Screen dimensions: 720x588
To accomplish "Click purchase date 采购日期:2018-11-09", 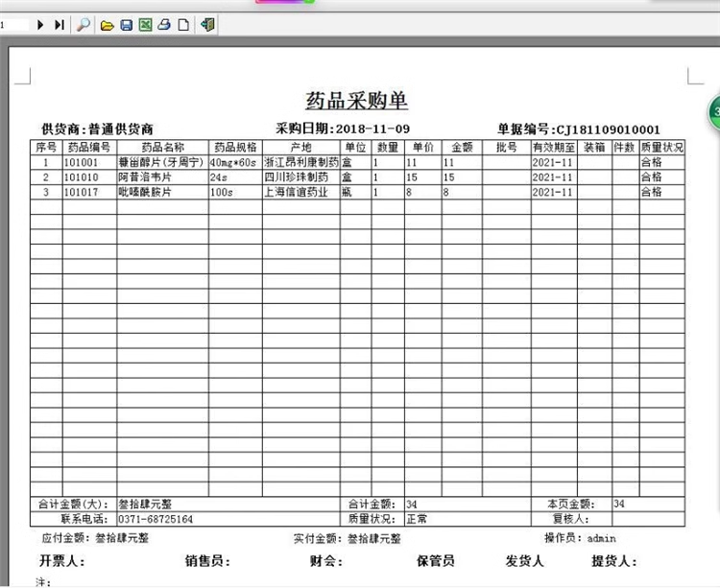I will click(343, 129).
